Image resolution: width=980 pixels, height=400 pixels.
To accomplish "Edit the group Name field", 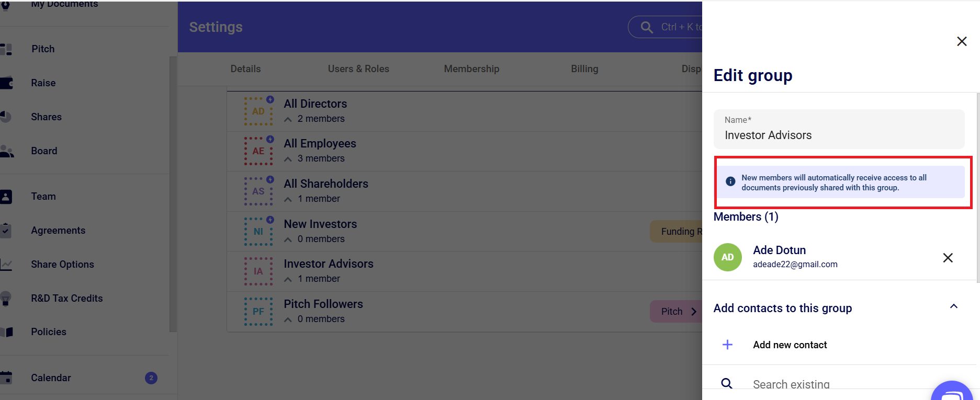I will point(838,135).
